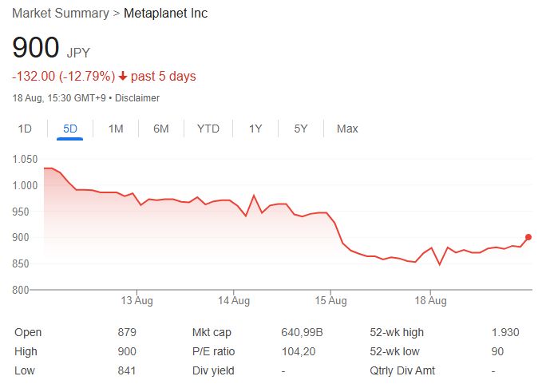Viewport: 546px width, 392px height.
Task: Click the 15 Aug axis label
Action: [x=330, y=301]
